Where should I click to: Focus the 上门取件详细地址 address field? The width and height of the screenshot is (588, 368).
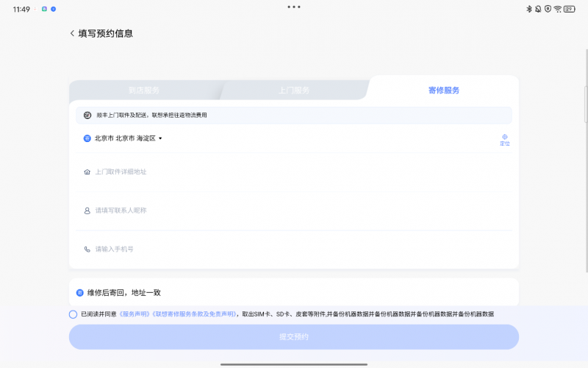tap(294, 171)
